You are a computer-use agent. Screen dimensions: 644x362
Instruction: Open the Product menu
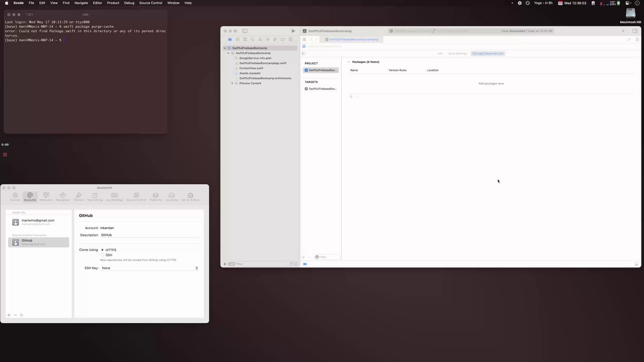(113, 3)
